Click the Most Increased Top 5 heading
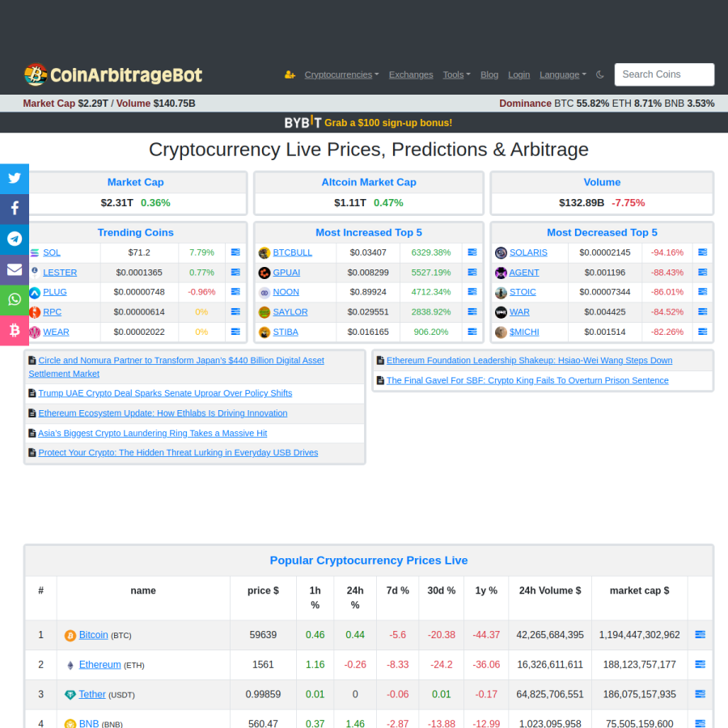 pos(369,233)
